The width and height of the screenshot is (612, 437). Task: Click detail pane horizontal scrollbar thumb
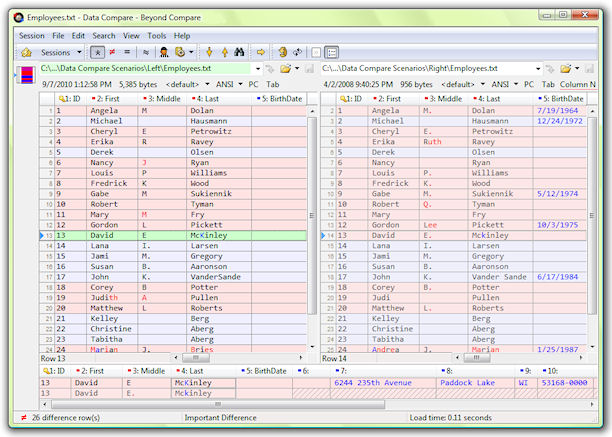pos(218,405)
